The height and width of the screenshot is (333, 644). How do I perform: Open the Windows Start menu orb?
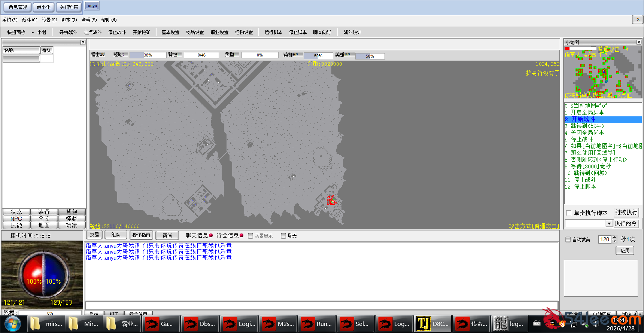[13, 324]
